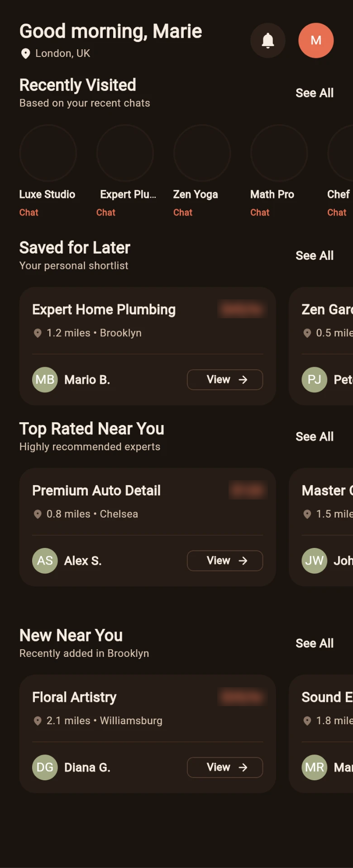This screenshot has height=868, width=353.
Task: Tap the PJ avatar on Zen card
Action: pos(314,380)
